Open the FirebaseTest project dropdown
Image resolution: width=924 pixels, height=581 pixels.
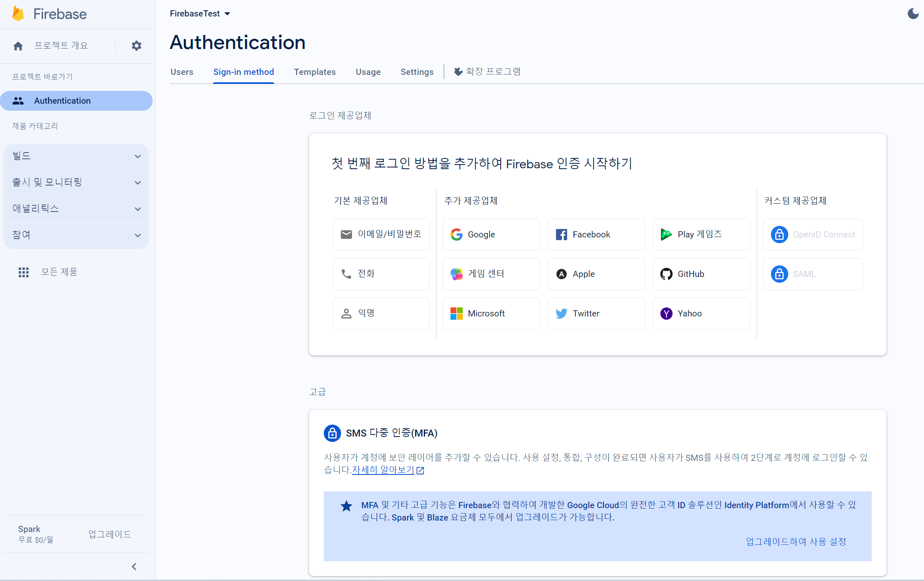pyautogui.click(x=200, y=14)
